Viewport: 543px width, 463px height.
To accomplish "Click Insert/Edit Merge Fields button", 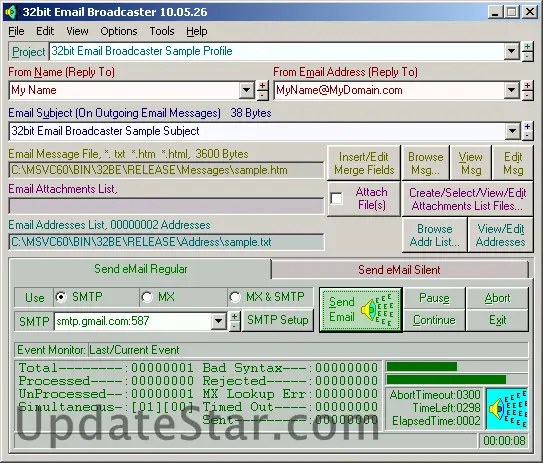I will click(x=364, y=163).
